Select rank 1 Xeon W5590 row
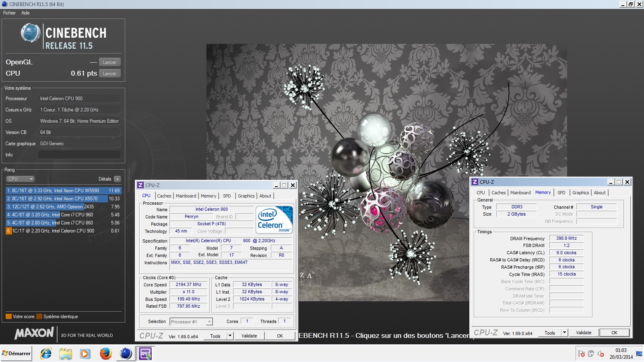 point(63,191)
